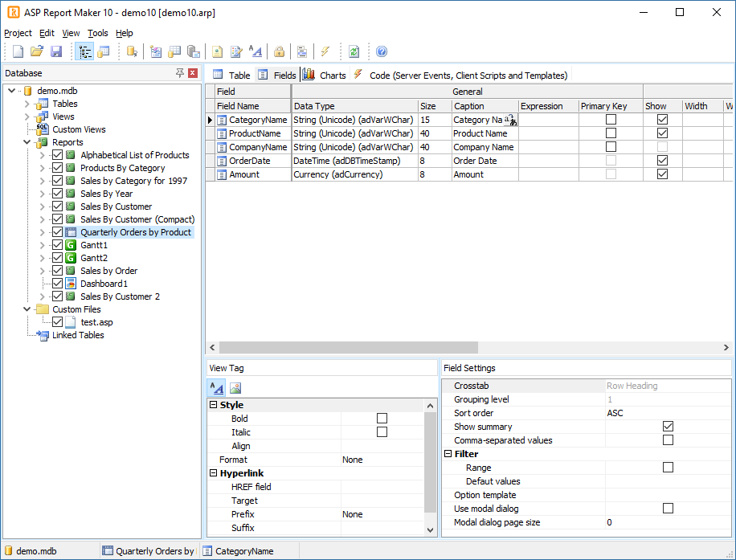Click the Dashboard1 chart icon in tree
Image resolution: width=736 pixels, height=560 pixels.
point(71,284)
